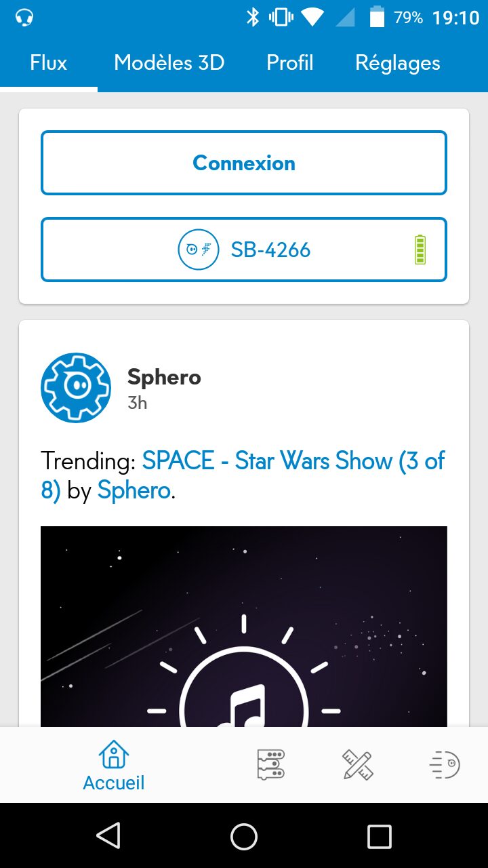
Task: Open the Profil tab
Action: [x=289, y=63]
